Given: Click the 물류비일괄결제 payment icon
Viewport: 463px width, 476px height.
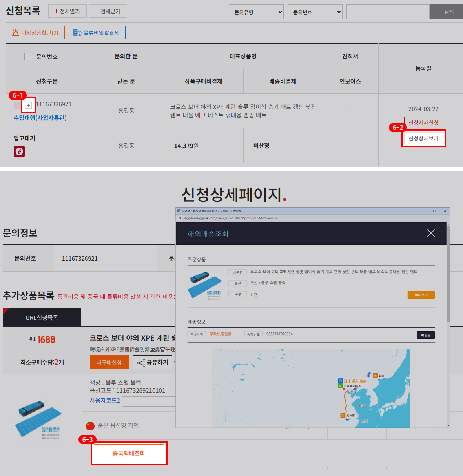Looking at the screenshot, I should 77,33.
